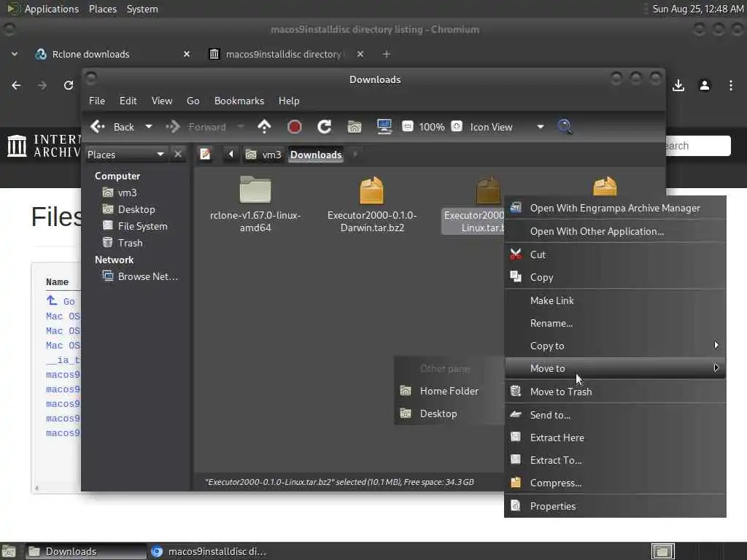Open the View menu in Caja
The height and width of the screenshot is (560, 747).
pyautogui.click(x=162, y=101)
